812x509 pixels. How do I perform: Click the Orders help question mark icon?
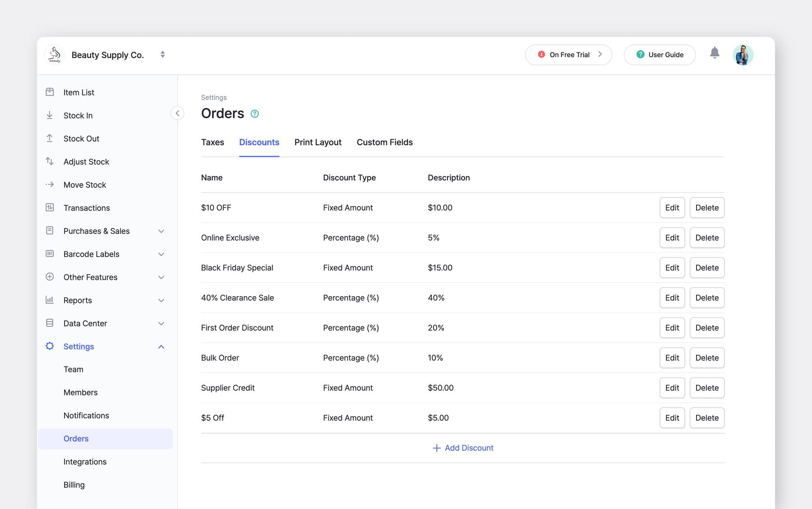tap(254, 114)
